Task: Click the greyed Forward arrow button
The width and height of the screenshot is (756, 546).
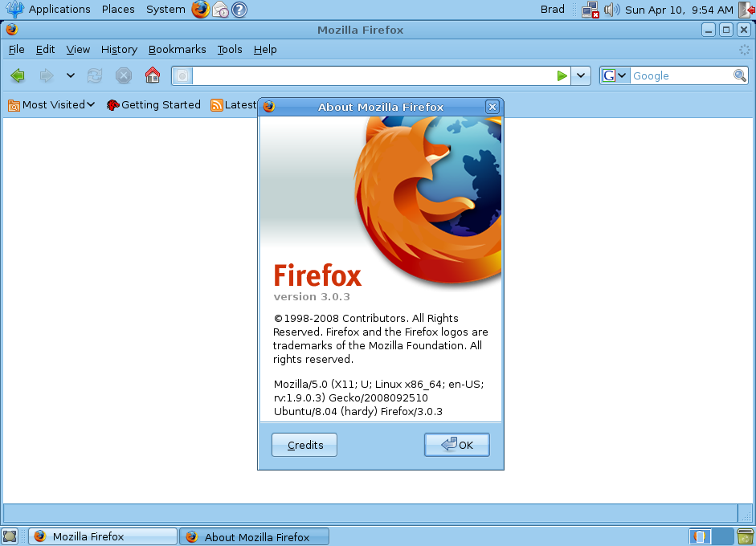Action: pyautogui.click(x=47, y=75)
